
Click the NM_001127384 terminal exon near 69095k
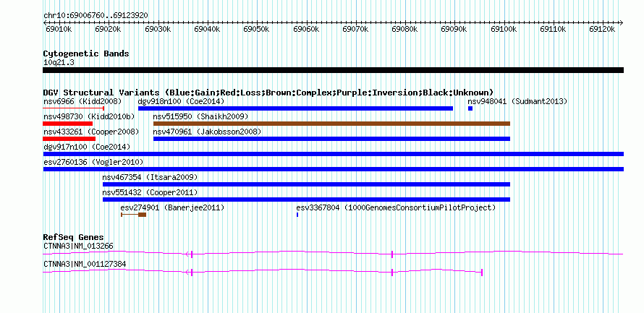coord(481,272)
